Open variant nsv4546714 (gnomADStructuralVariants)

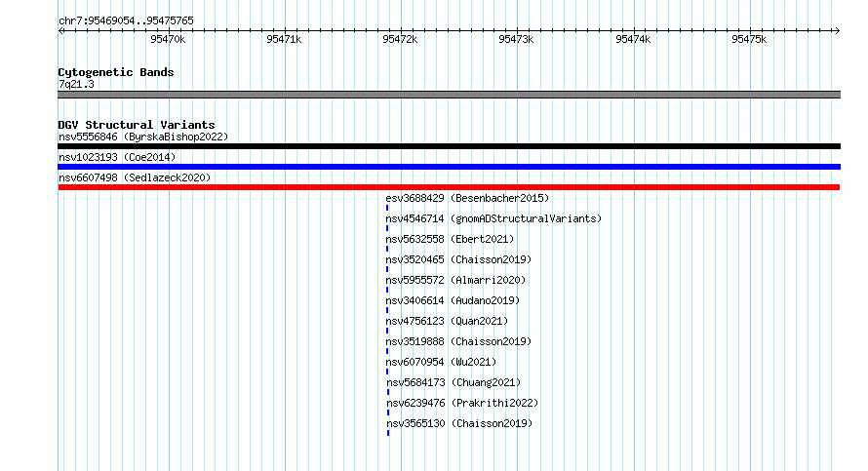pyautogui.click(x=493, y=218)
